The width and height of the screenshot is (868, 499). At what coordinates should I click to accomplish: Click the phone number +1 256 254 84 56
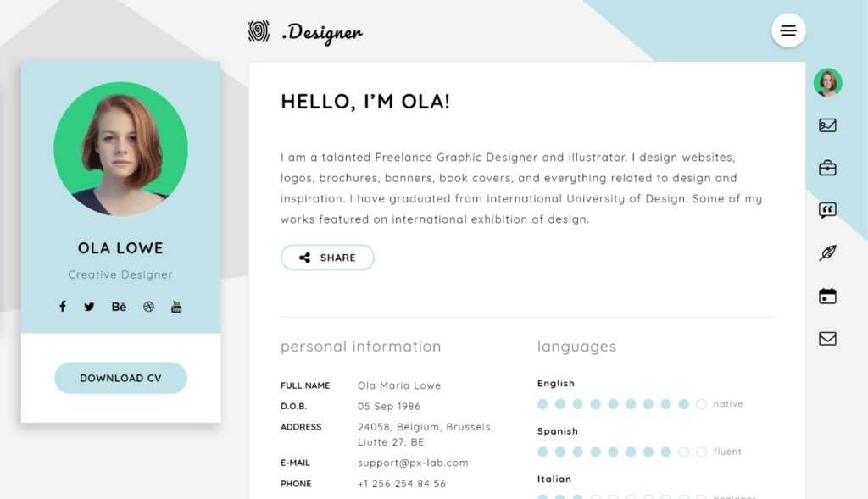pyautogui.click(x=401, y=484)
